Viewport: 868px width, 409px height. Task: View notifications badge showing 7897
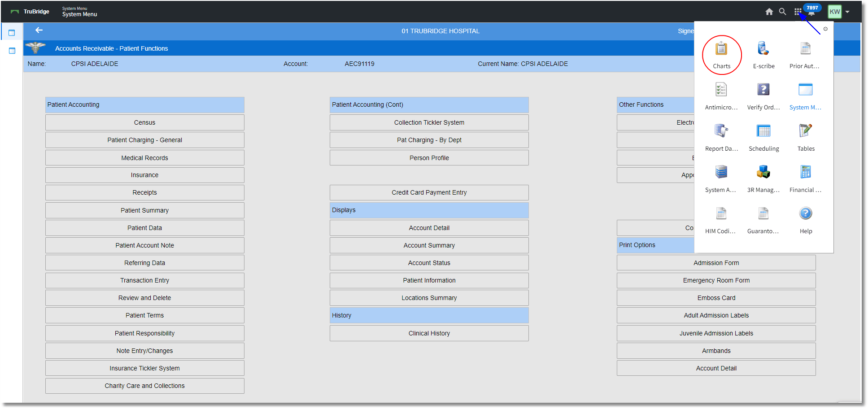coord(812,8)
